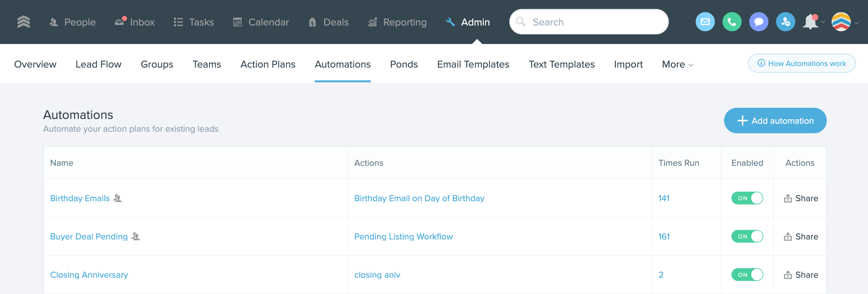Open the notifications bell icon
Image resolution: width=868 pixels, height=294 pixels.
tap(810, 22)
